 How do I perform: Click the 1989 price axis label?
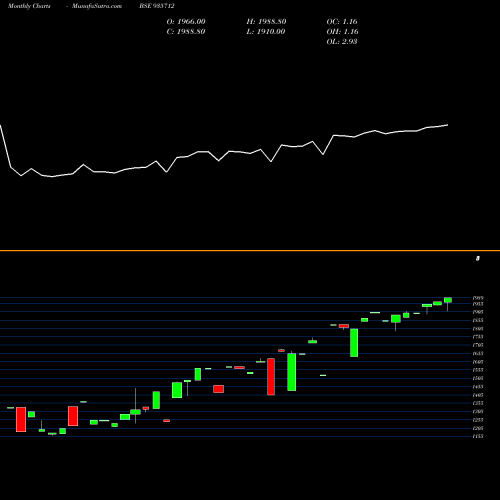pos(478,298)
